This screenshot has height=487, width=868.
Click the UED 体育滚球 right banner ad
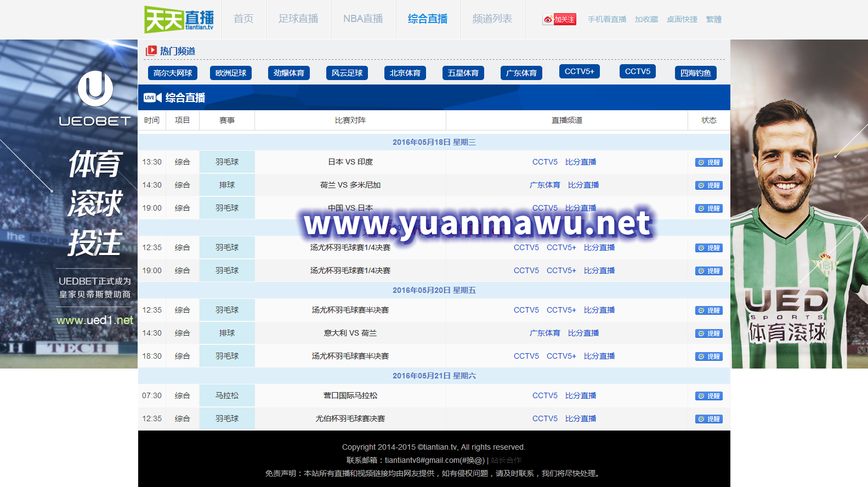click(799, 204)
